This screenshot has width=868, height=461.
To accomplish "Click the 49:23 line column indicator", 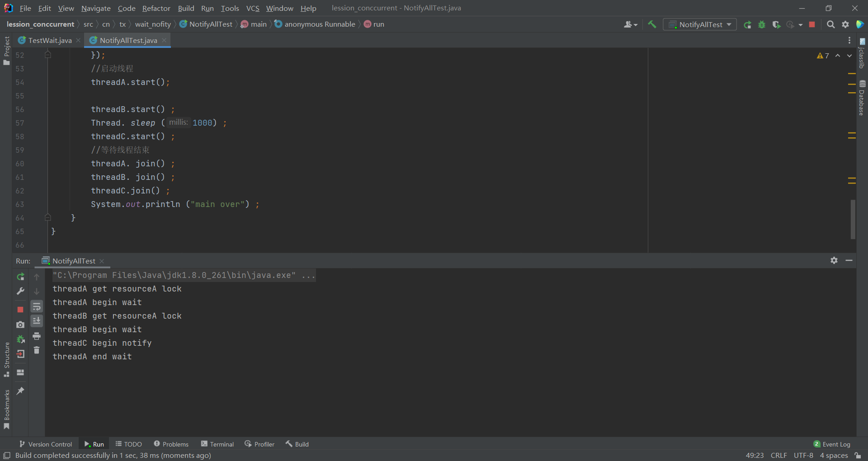I will pos(755,456).
